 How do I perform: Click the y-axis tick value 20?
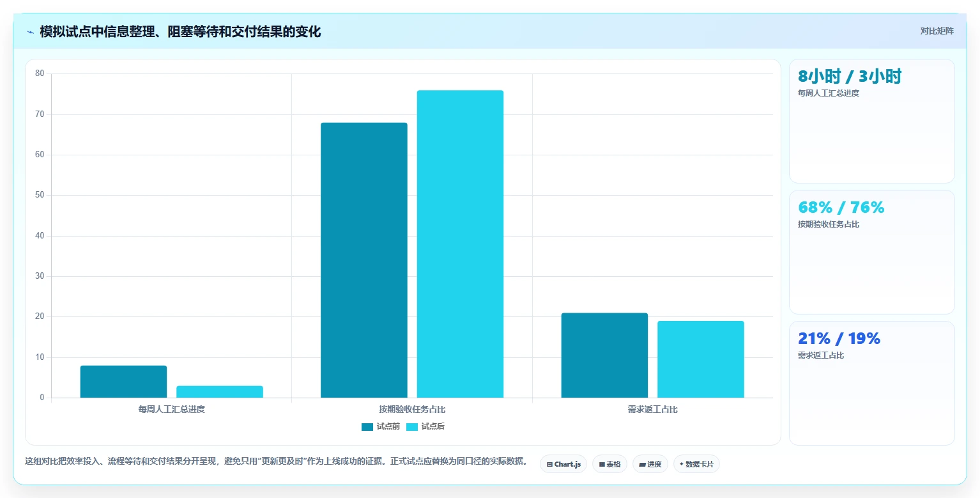pos(40,316)
